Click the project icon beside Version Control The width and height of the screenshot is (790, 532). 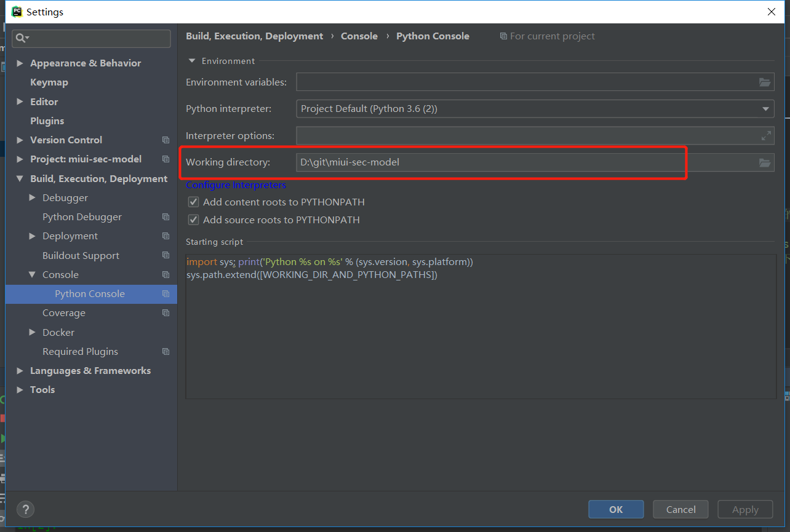coord(166,140)
